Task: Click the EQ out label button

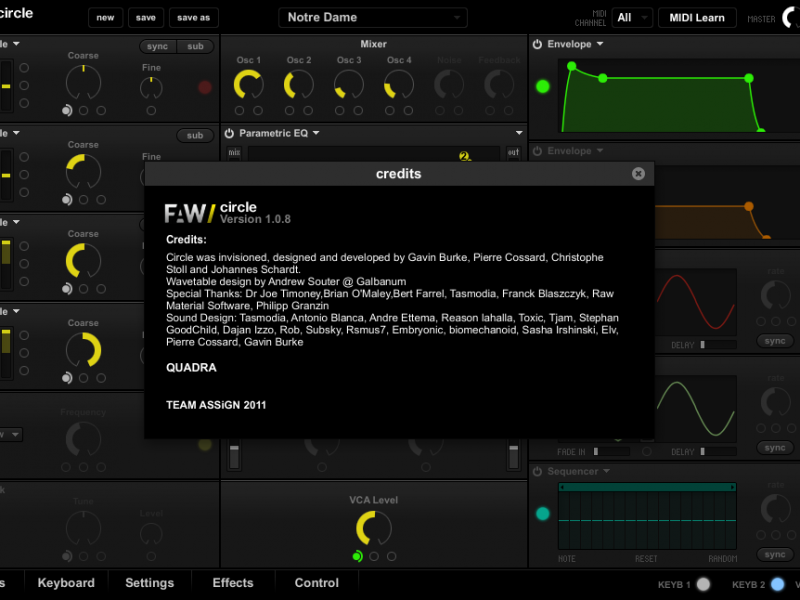Action: (x=513, y=152)
